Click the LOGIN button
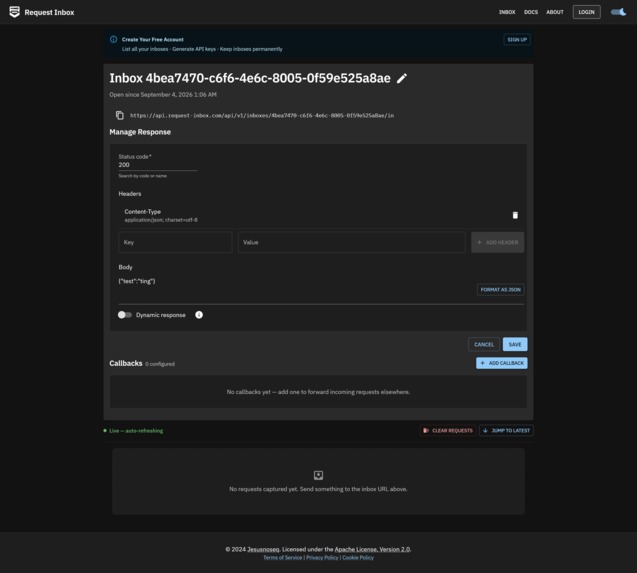Image resolution: width=637 pixels, height=573 pixels. coord(587,12)
